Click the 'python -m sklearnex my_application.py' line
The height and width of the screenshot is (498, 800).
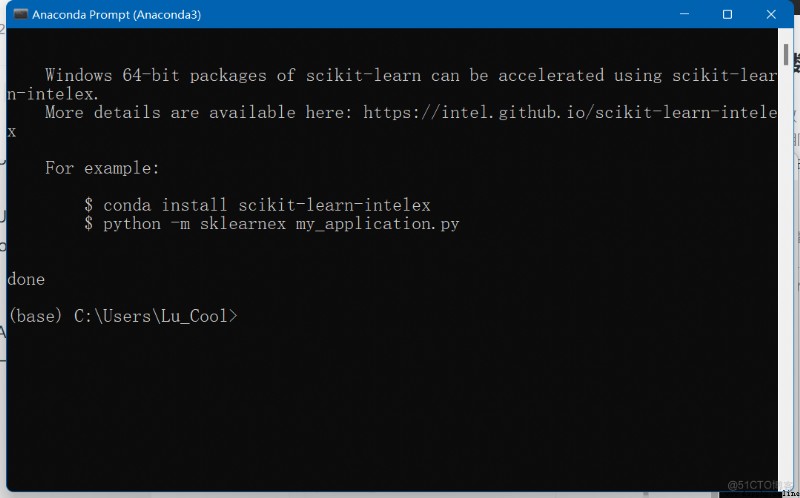[271, 224]
